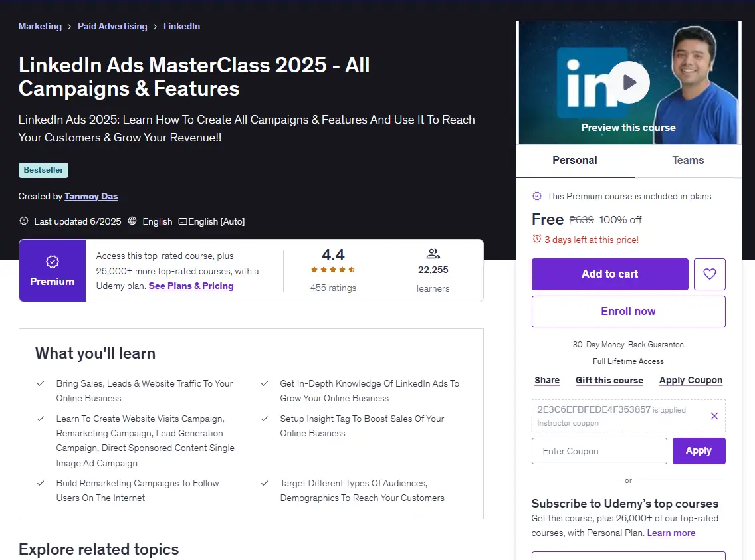Open Paid Advertising breadcrumb
Screen dimensions: 755x560
pyautogui.click(x=112, y=26)
